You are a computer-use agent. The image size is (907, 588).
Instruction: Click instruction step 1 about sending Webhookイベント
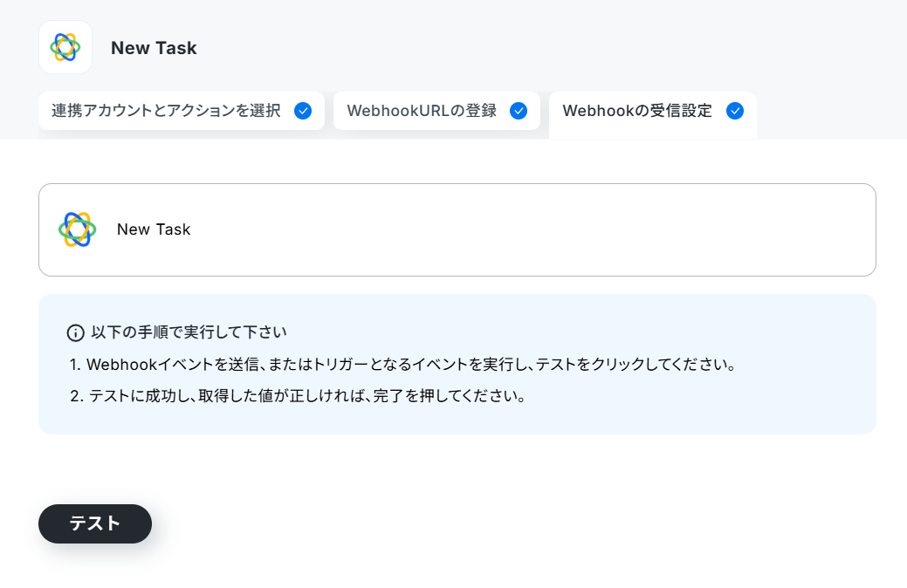click(402, 365)
